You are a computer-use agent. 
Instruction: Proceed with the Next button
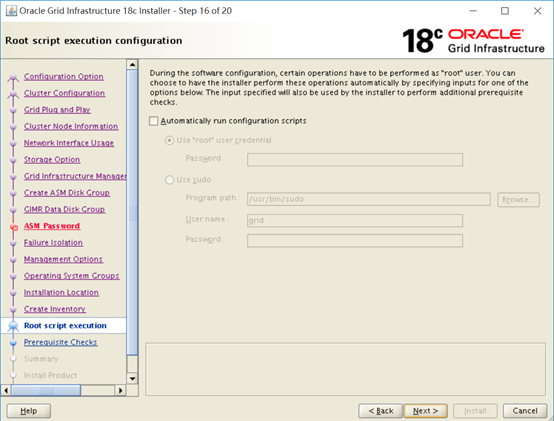425,411
